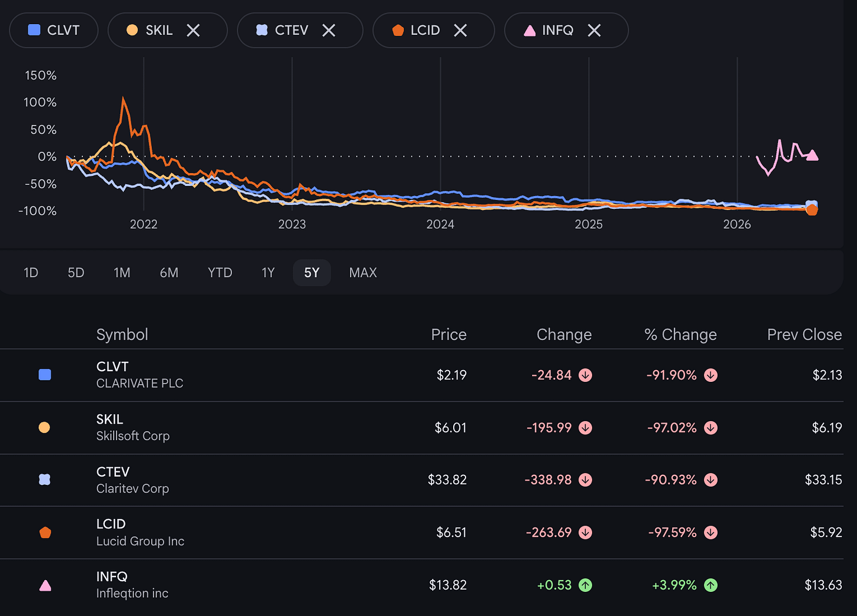
Task: Switch chart range to 1D
Action: click(x=31, y=272)
